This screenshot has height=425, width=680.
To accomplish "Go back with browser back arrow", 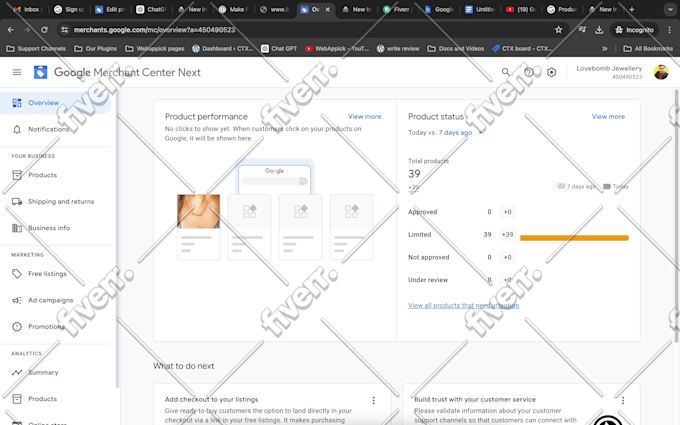I will pyautogui.click(x=10, y=29).
